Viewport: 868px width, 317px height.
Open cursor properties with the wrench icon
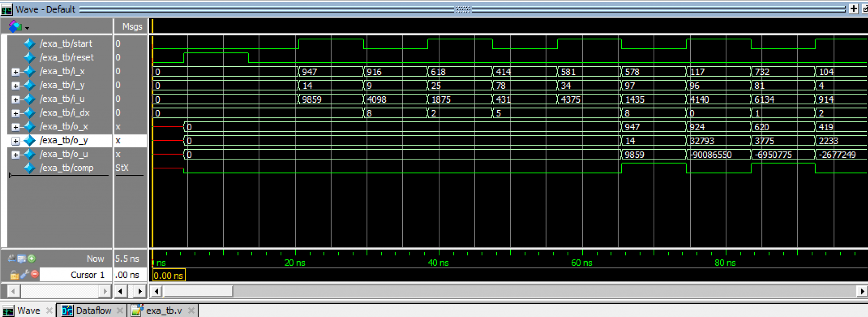tap(25, 275)
